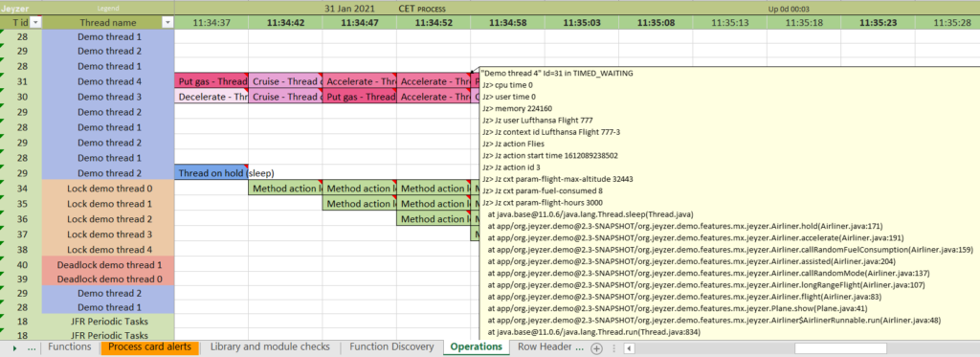Image resolution: width=980 pixels, height=357 pixels.
Task: Select the T id cell with value 30
Action: click(21, 97)
